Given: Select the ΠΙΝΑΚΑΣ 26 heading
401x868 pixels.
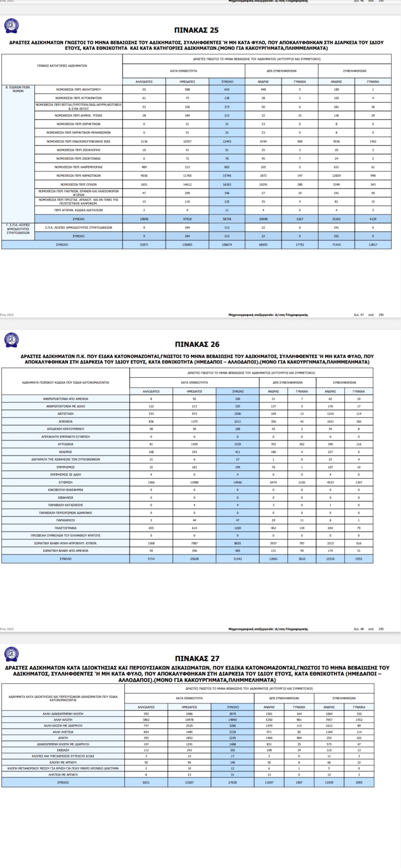Looking at the screenshot, I should click(x=197, y=344).
